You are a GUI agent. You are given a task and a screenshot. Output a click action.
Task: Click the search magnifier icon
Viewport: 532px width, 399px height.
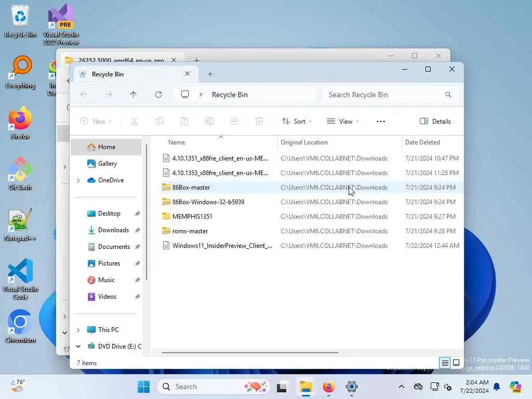tap(448, 95)
